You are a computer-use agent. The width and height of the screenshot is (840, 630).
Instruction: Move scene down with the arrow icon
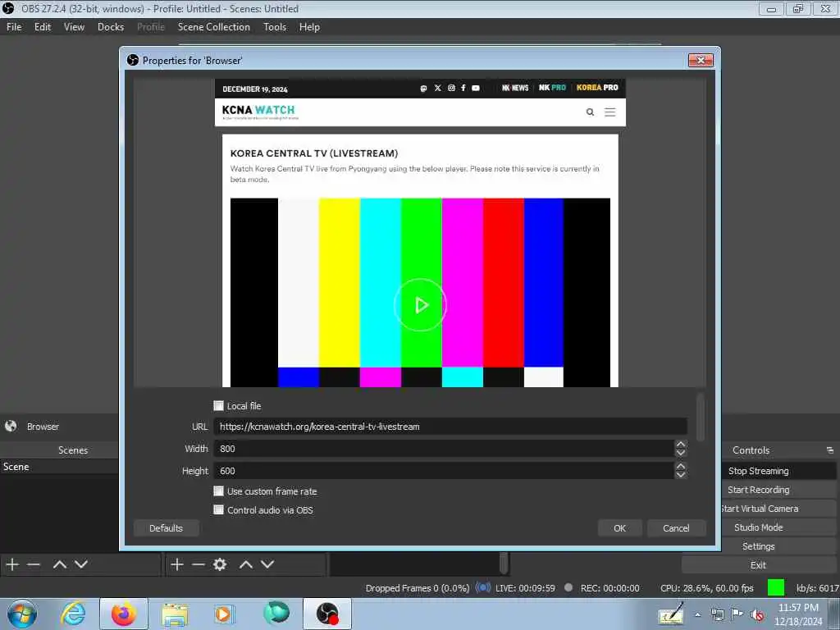tap(81, 564)
